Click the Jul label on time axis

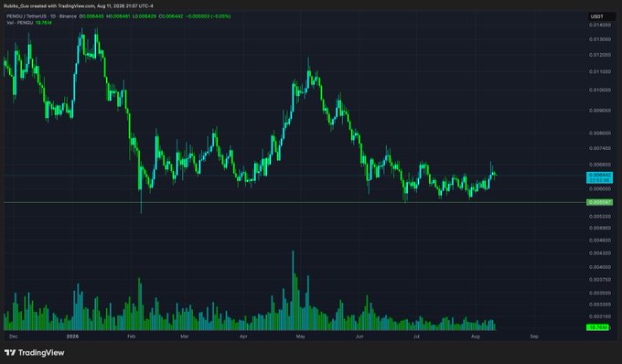tap(416, 337)
